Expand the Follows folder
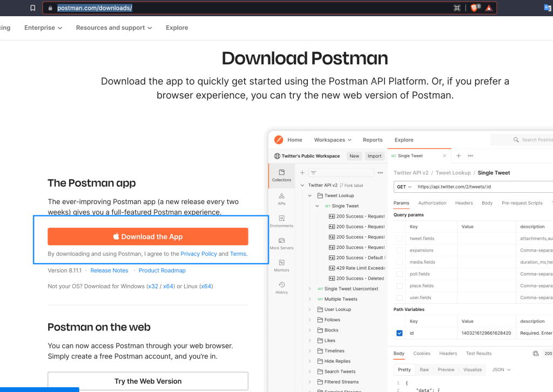The width and height of the screenshot is (553, 392). [x=309, y=320]
